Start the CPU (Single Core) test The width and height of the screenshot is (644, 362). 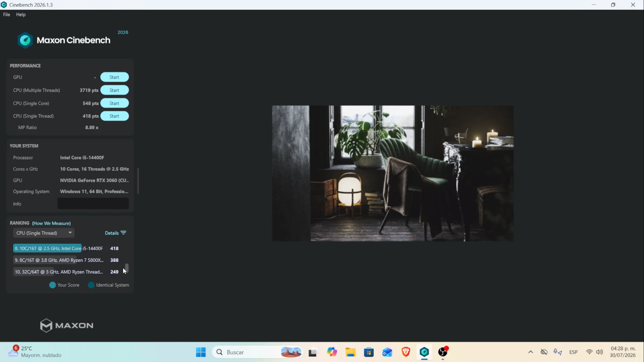pyautogui.click(x=114, y=103)
